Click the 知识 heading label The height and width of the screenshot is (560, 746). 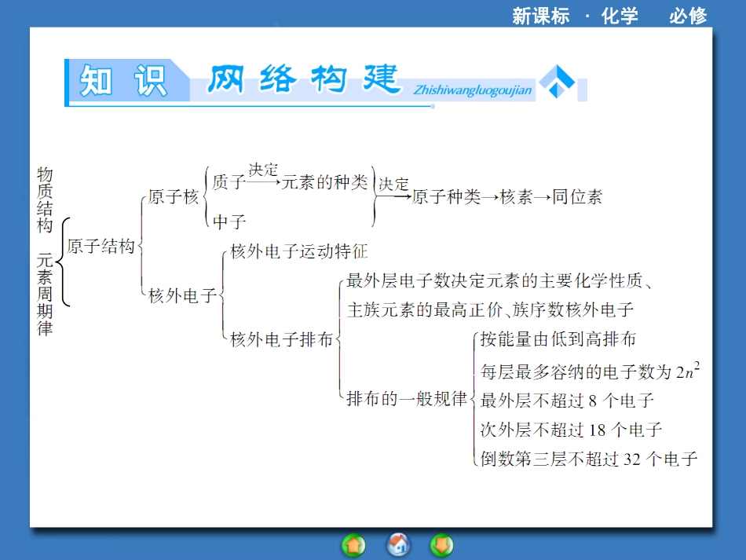tap(123, 80)
